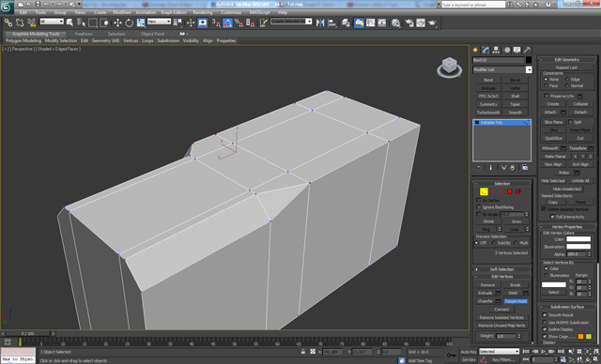Click the ViewCube in the viewport
Image resolution: width=601 pixels, height=364 pixels.
click(x=449, y=67)
